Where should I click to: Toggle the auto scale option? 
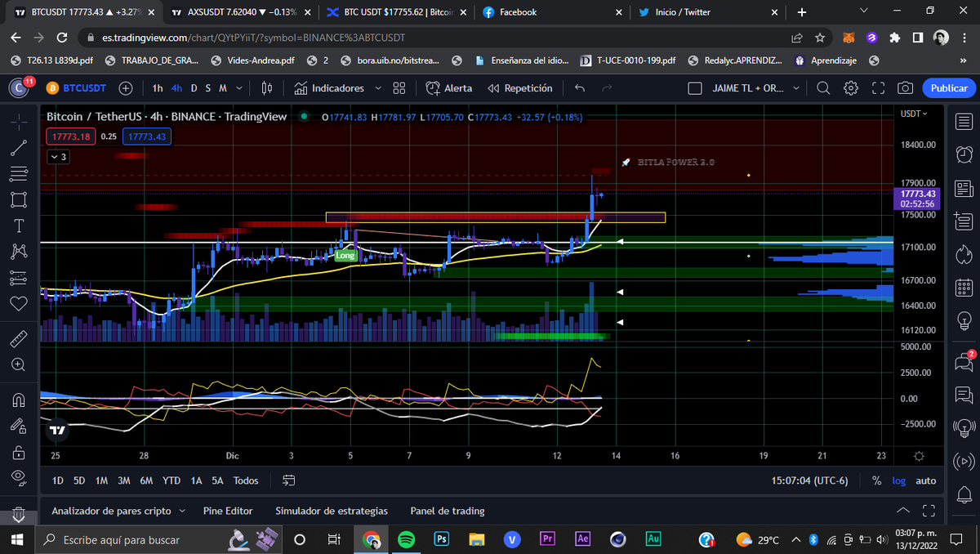coord(926,480)
